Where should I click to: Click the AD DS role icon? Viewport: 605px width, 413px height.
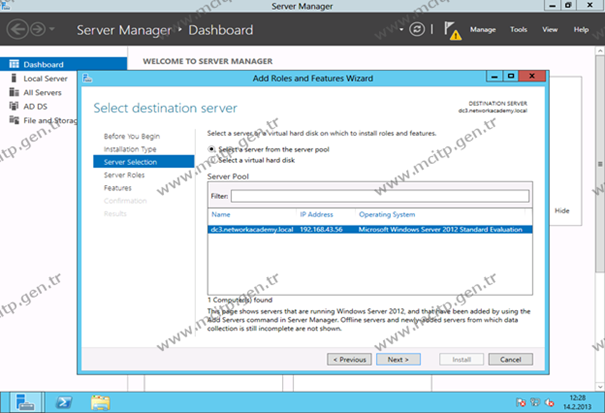click(x=14, y=106)
